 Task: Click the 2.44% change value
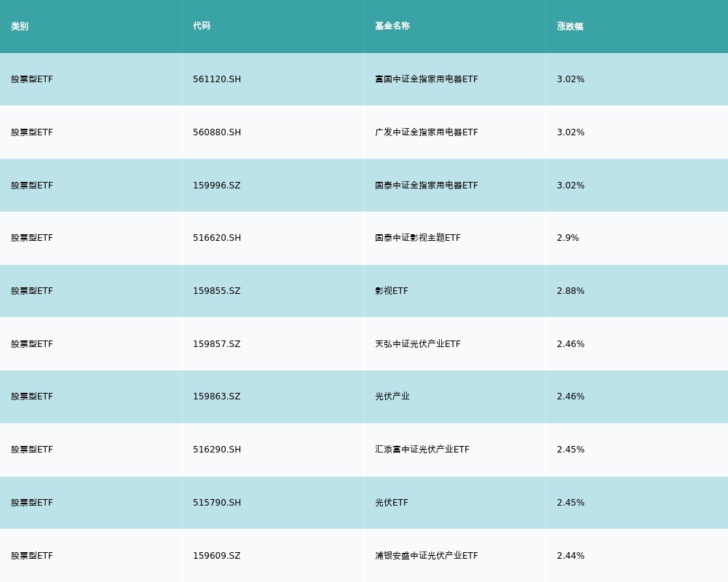click(x=571, y=556)
